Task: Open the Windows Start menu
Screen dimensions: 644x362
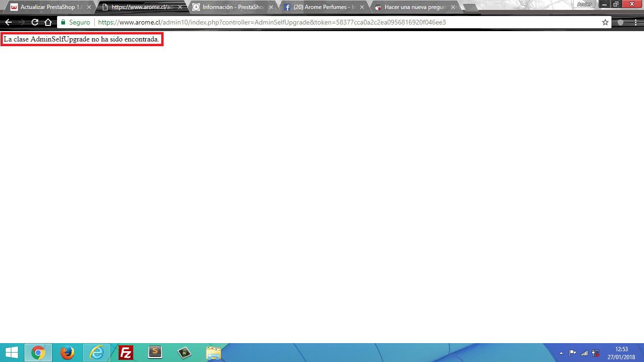Action: pyautogui.click(x=11, y=353)
